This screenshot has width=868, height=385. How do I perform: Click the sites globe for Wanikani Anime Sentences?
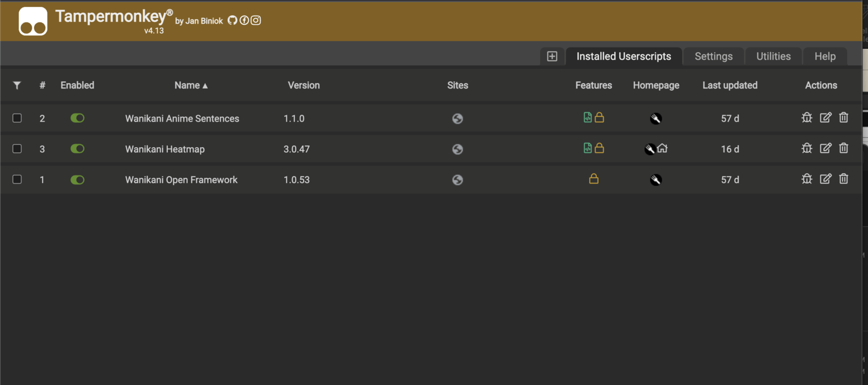click(457, 119)
